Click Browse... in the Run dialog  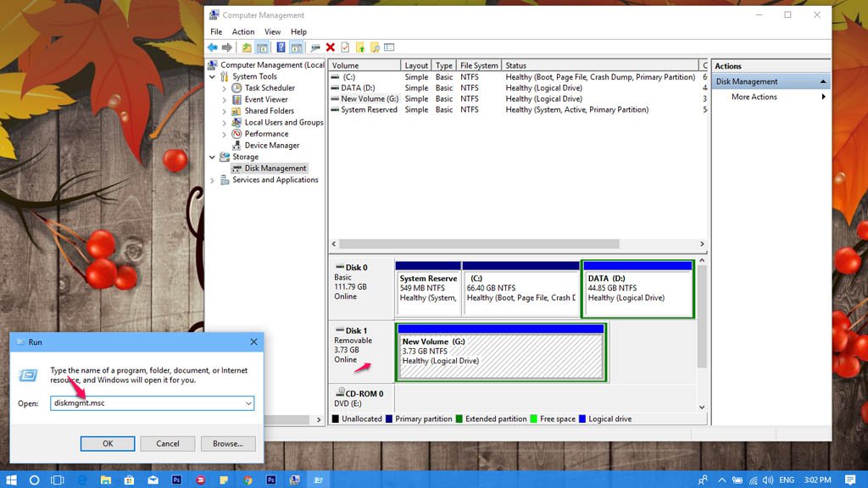click(227, 444)
